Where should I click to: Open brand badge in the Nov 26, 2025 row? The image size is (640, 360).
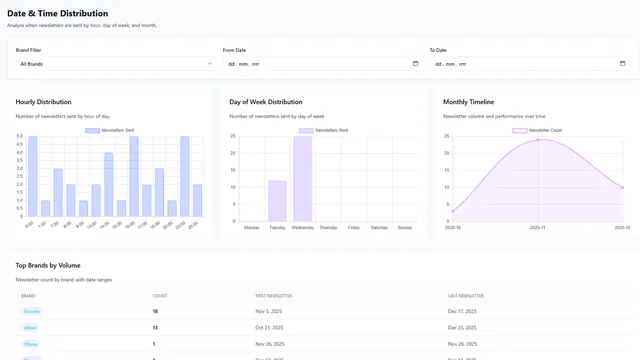pyautogui.click(x=31, y=344)
